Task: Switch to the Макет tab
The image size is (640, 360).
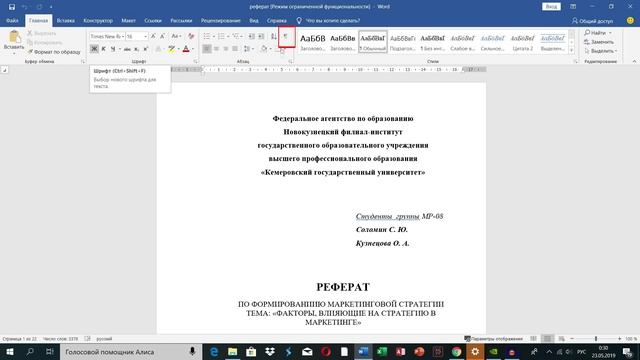Action: 128,20
